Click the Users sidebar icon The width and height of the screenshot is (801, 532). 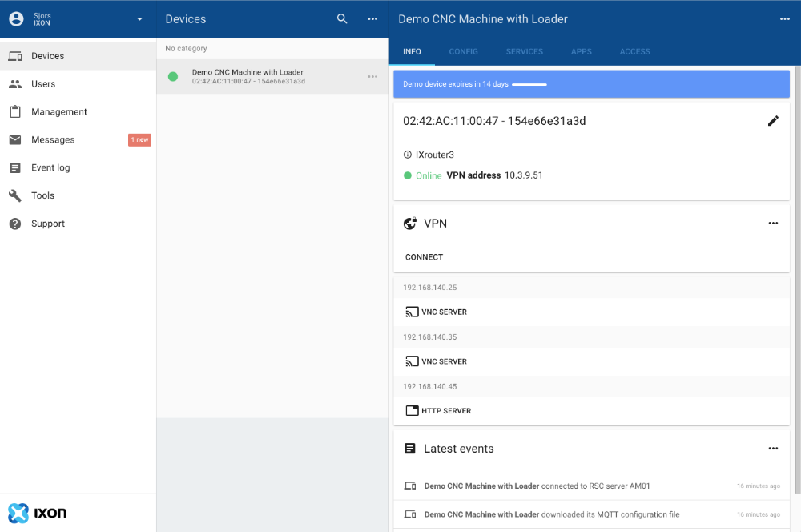(17, 83)
